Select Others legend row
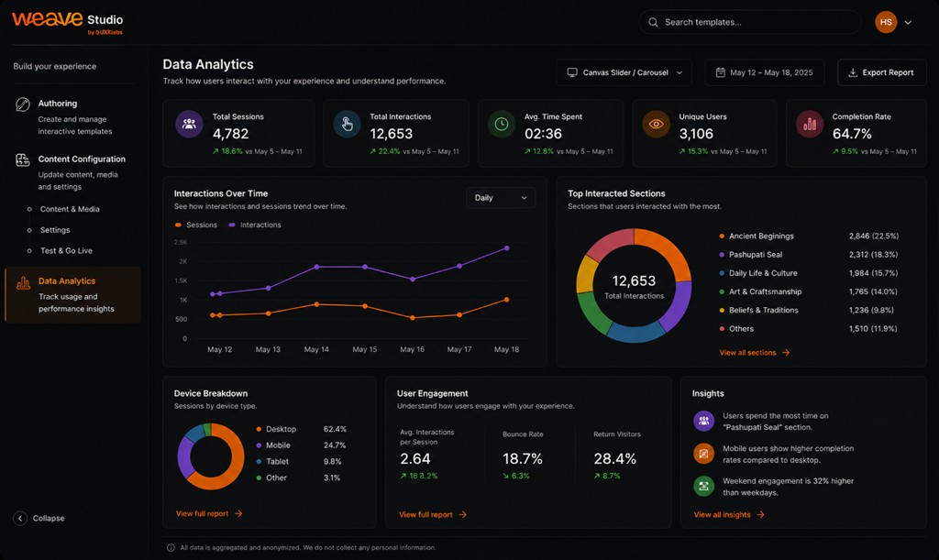The width and height of the screenshot is (939, 560). [x=809, y=328]
